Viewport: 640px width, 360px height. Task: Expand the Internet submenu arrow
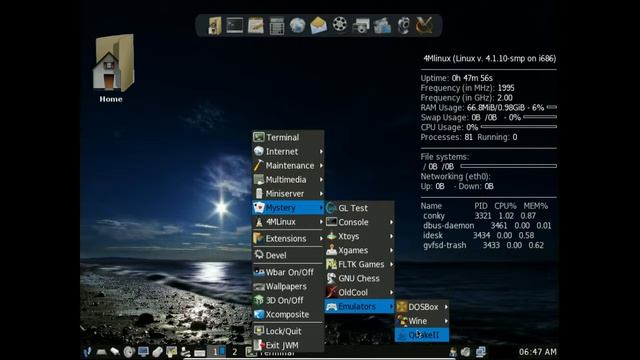(x=321, y=151)
